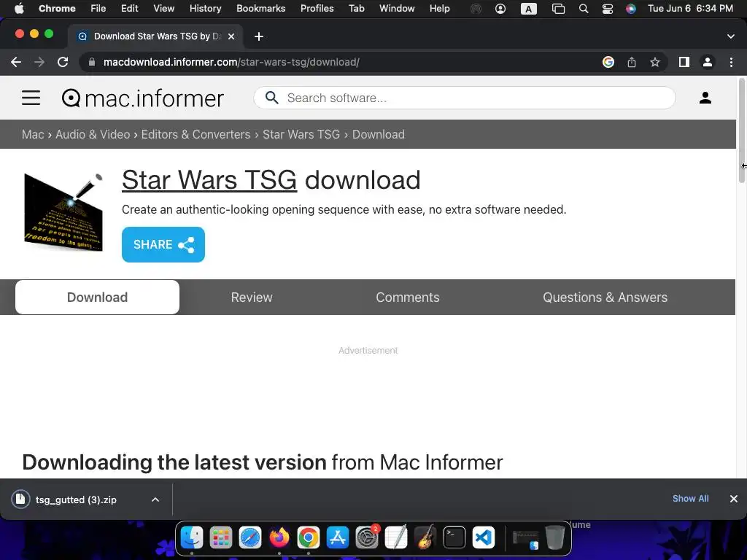Open System Preferences from the Dock
The width and height of the screenshot is (747, 560).
[x=367, y=537]
